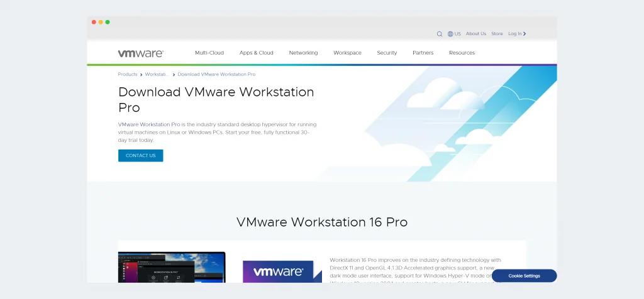
Task: Click the search magnifier icon
Action: [440, 34]
